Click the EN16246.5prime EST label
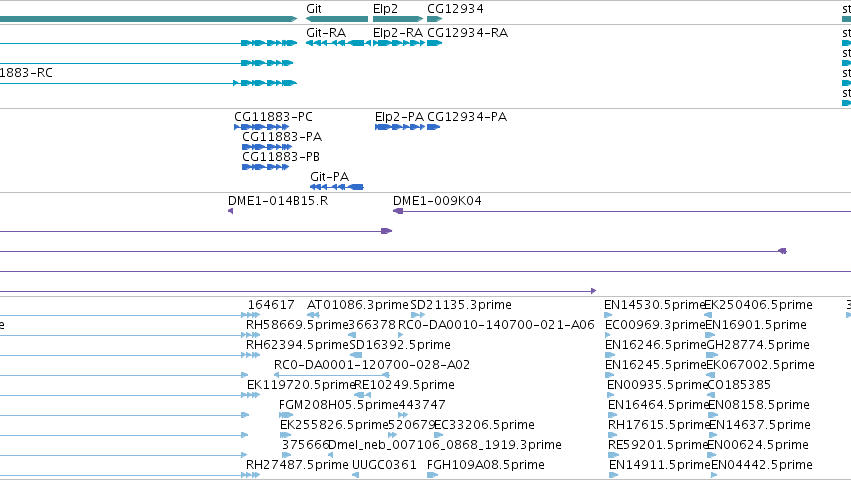Image resolution: width=851 pixels, height=480 pixels. coord(656,345)
